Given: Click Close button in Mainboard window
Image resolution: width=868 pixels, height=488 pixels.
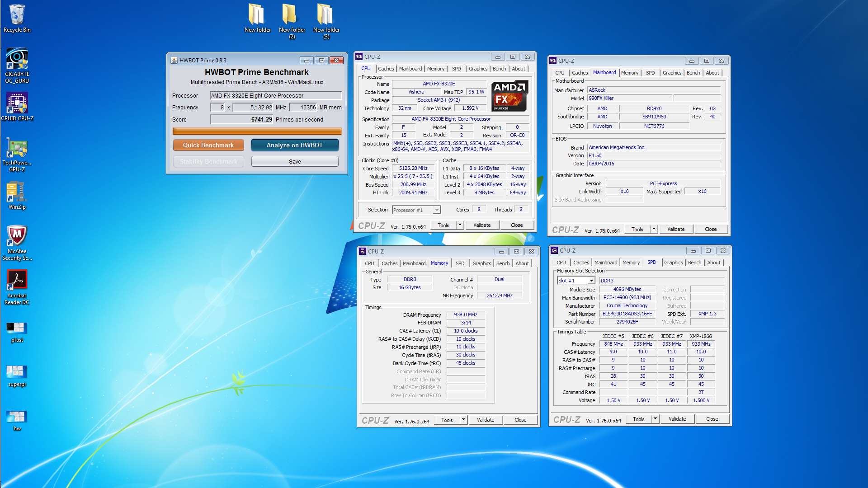Looking at the screenshot, I should tap(711, 229).
